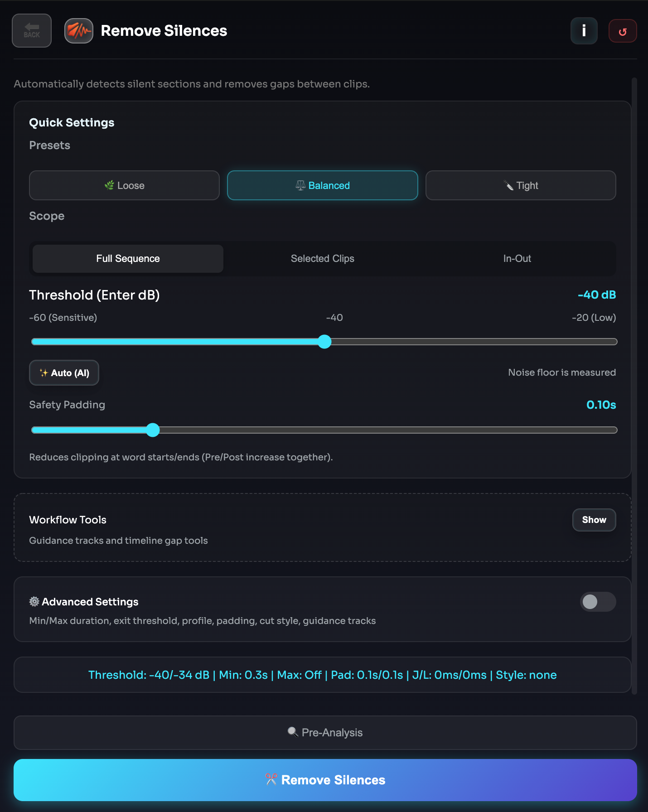Screen dimensions: 648x812
Task: Open the info panel icon
Action: 584,31
